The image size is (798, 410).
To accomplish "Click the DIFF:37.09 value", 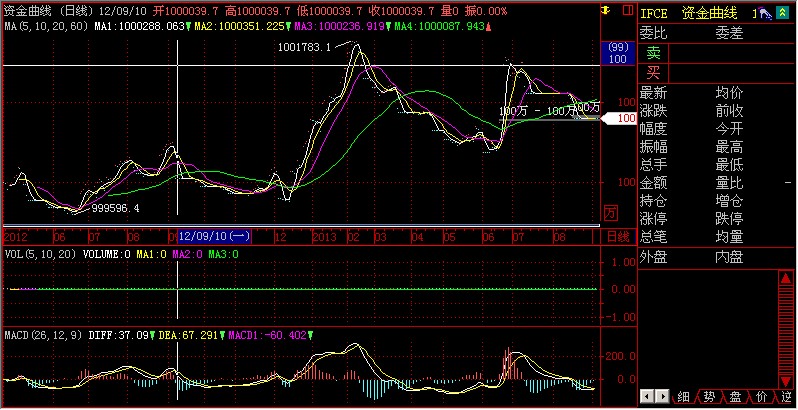I will 119,336.
